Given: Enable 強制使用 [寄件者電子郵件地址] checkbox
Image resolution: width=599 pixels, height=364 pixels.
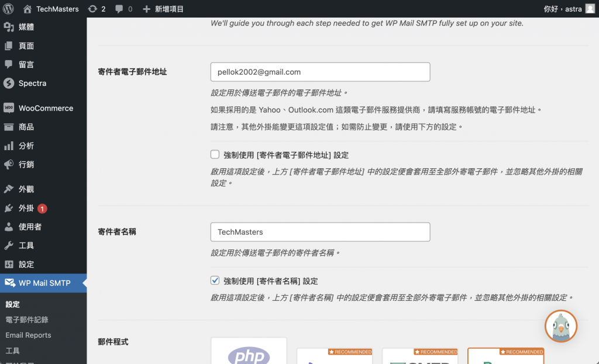Looking at the screenshot, I should 215,154.
